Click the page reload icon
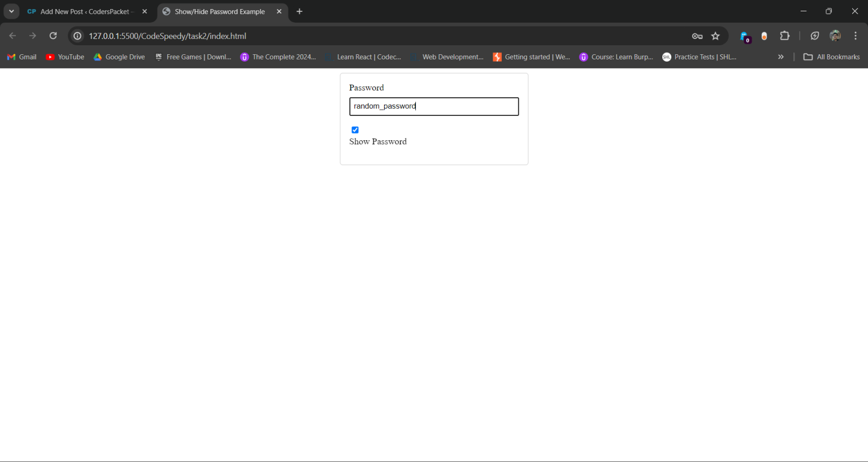The image size is (868, 462). tap(53, 35)
